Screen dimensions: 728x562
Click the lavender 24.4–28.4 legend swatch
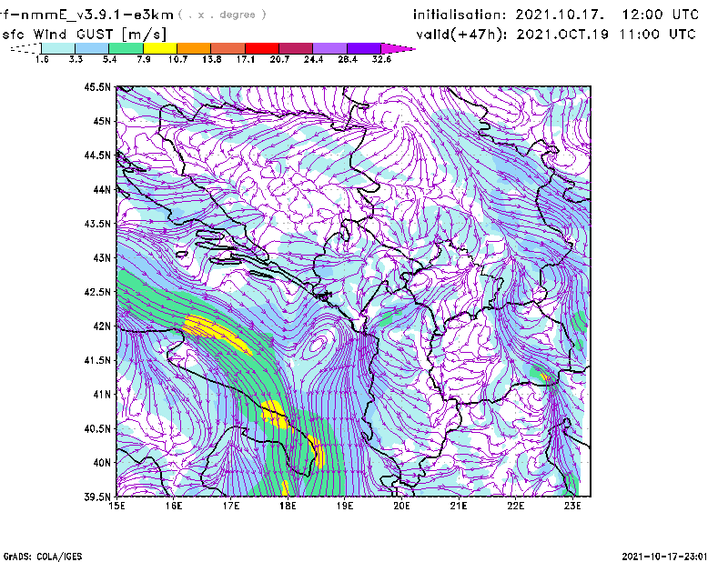pyautogui.click(x=329, y=48)
